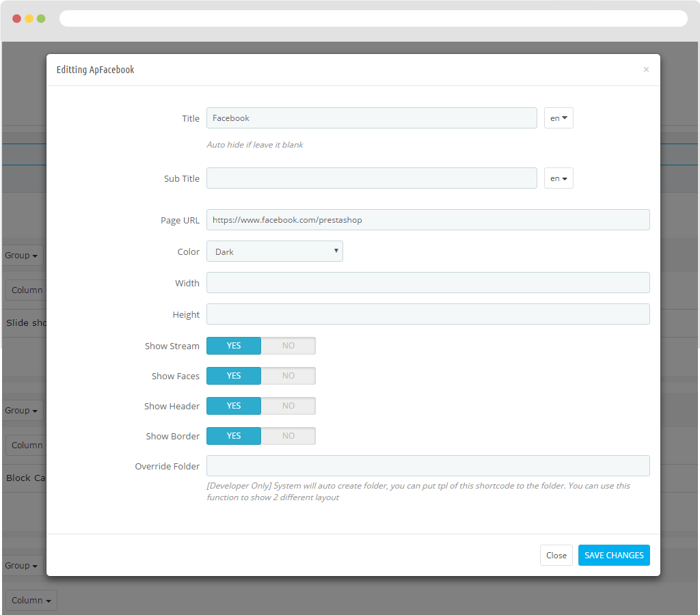This screenshot has width=700, height=615.
Task: Click the Page URL input field
Action: click(428, 219)
